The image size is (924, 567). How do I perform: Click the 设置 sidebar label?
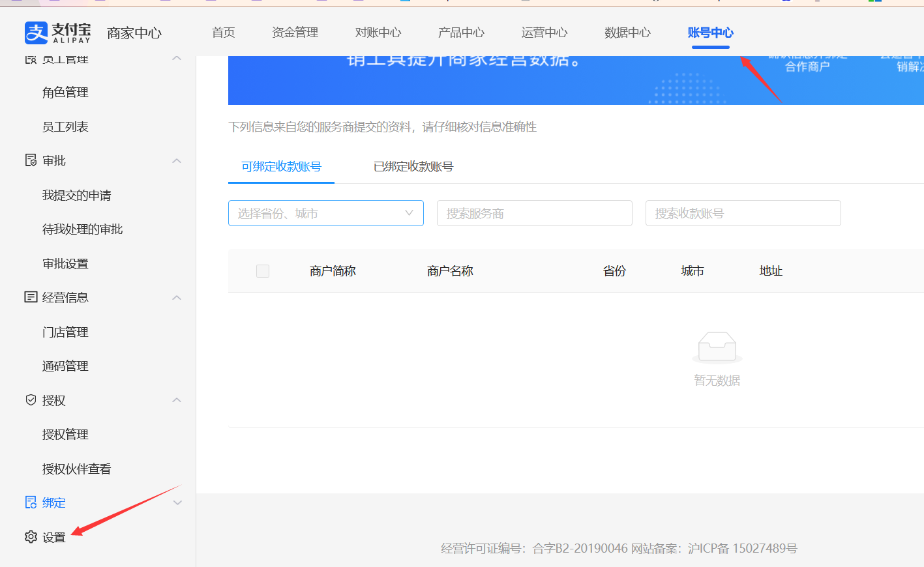pos(54,537)
